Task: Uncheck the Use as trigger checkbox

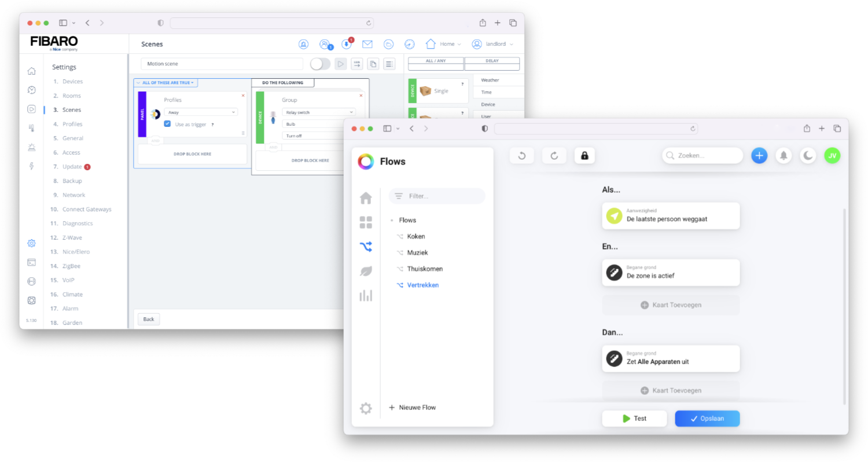Action: pos(167,124)
